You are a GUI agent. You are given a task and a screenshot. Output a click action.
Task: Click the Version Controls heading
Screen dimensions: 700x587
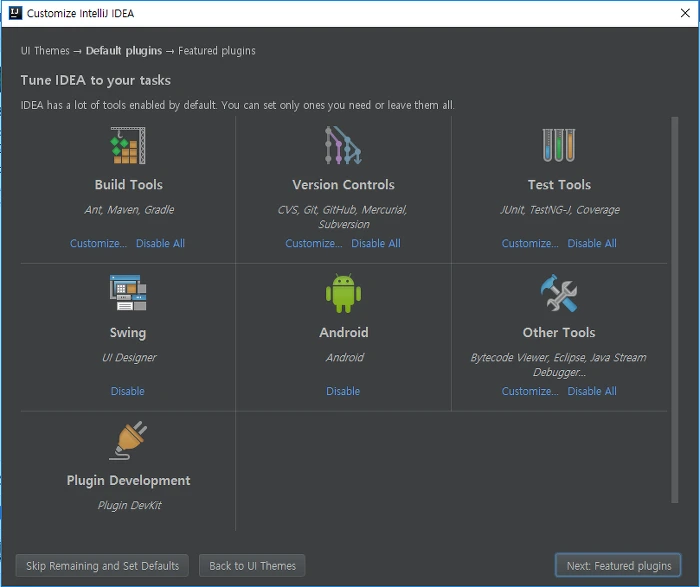(x=343, y=184)
